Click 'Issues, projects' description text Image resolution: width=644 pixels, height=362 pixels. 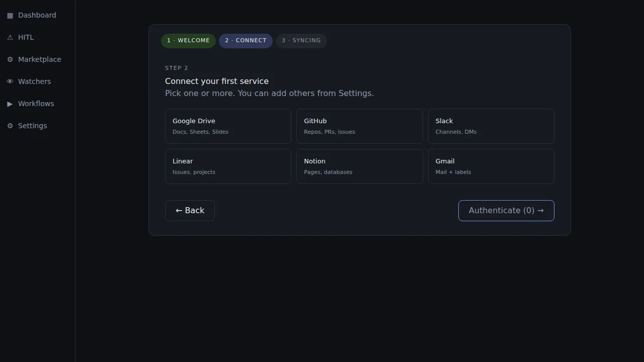[x=194, y=172]
